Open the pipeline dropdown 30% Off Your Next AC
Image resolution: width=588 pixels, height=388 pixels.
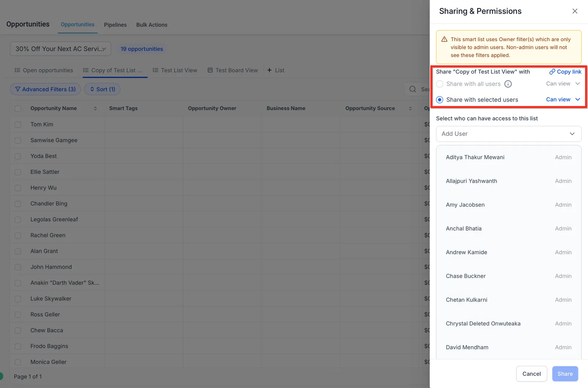[60, 49]
